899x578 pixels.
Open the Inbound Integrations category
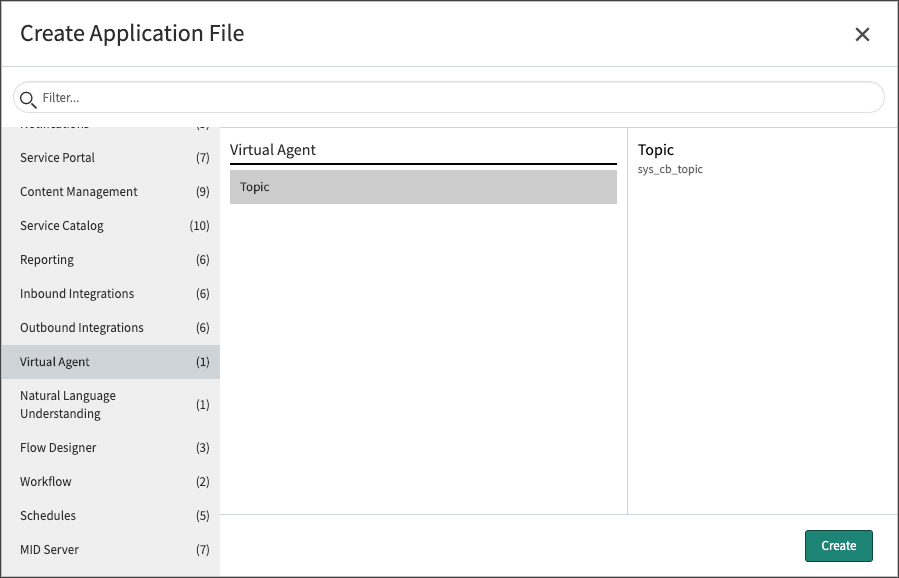coord(110,294)
